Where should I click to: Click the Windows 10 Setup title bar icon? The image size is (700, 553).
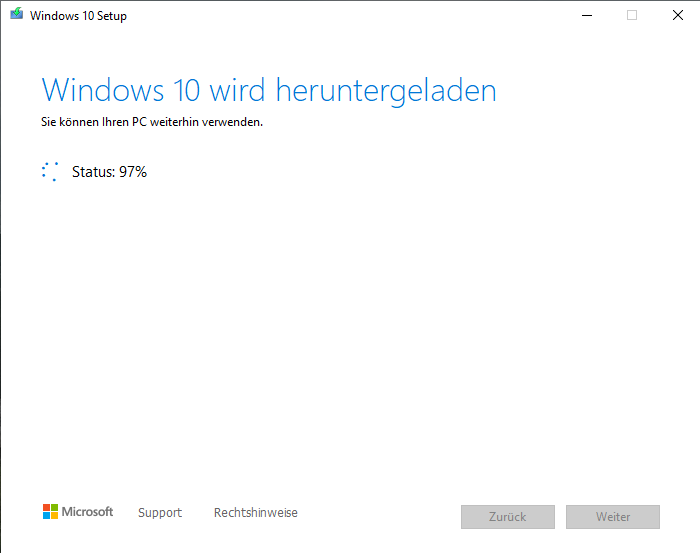(x=17, y=14)
